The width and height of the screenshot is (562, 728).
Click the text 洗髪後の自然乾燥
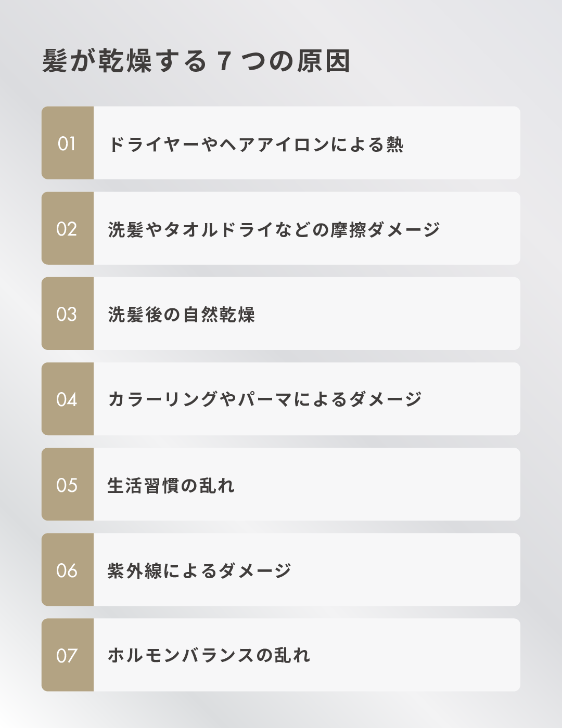[181, 315]
